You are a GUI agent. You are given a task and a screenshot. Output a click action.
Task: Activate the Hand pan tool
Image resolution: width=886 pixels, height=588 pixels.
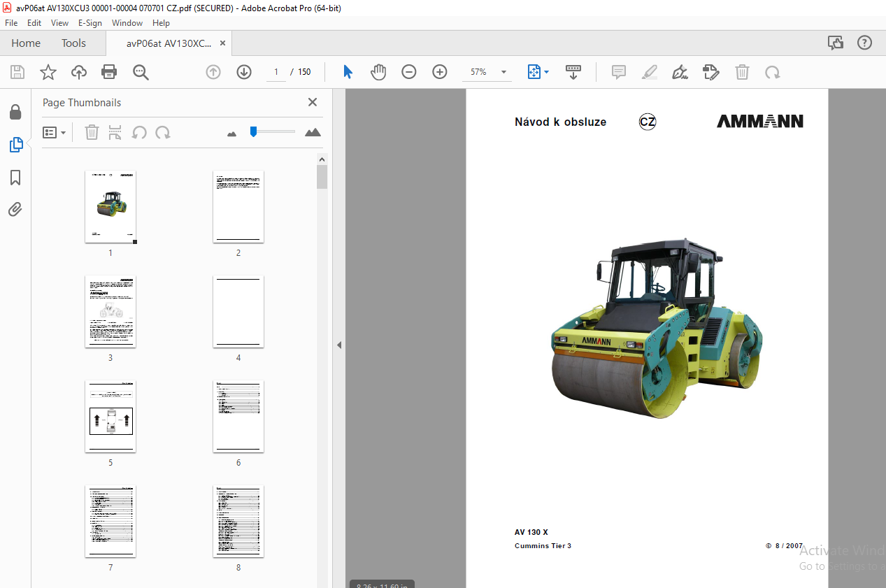(378, 72)
